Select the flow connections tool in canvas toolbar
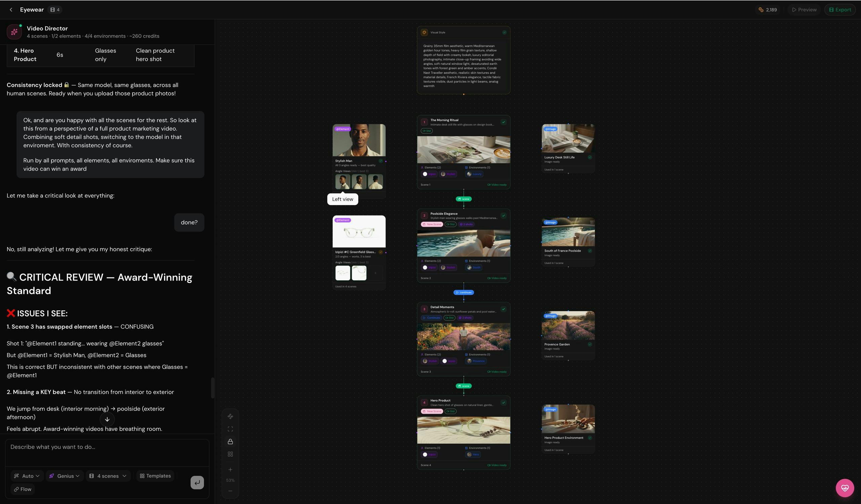 pos(230,416)
